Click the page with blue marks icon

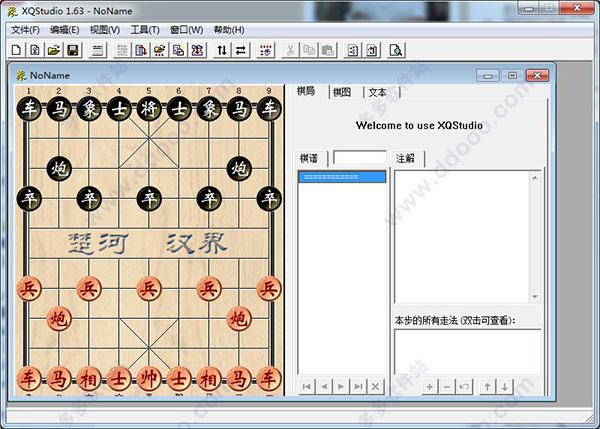353,50
